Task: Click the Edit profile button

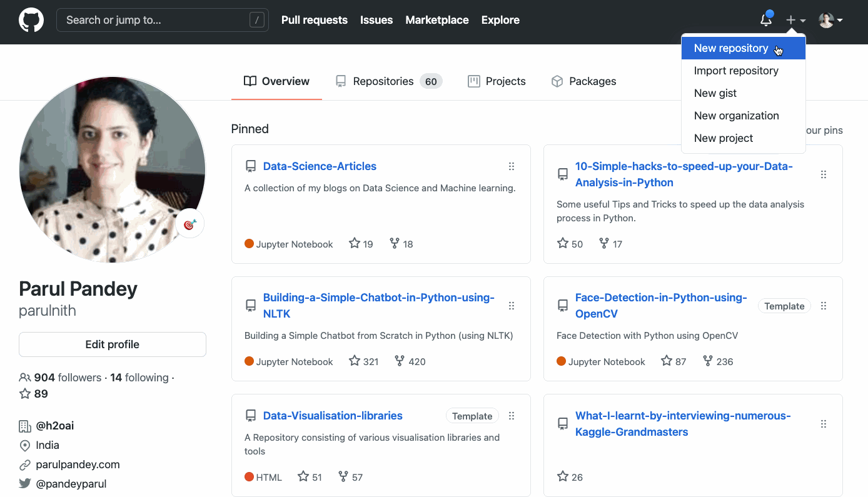Action: coord(113,344)
